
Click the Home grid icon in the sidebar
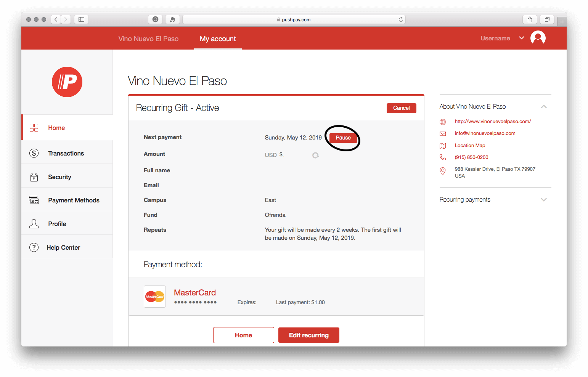pos(34,128)
